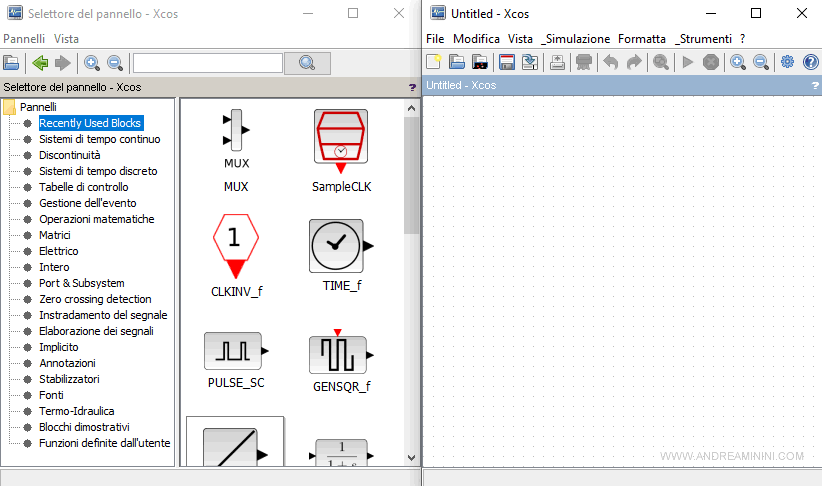The width and height of the screenshot is (822, 486).
Task: Select Matrici palette
Action: 55,235
